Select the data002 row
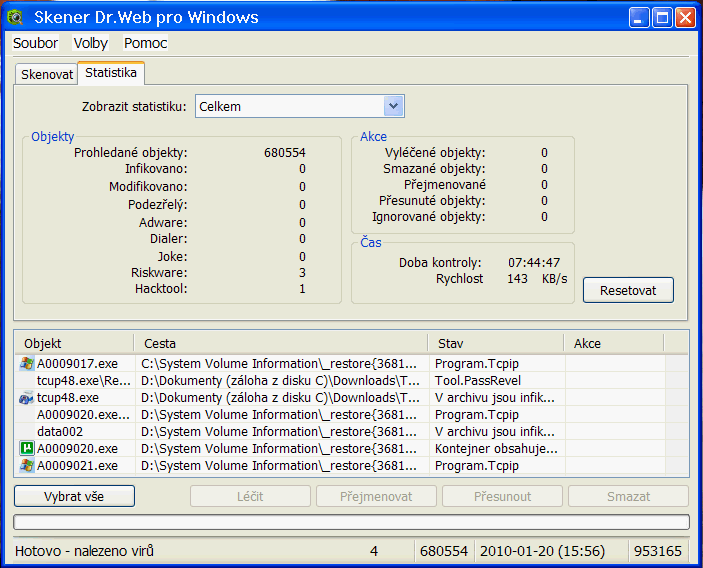 [352, 432]
